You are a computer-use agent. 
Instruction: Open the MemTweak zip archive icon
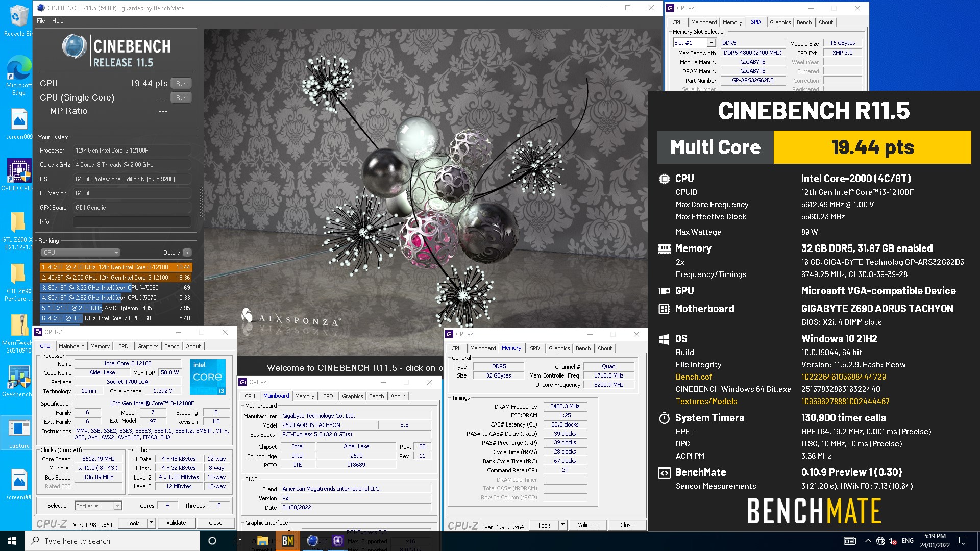tap(18, 334)
